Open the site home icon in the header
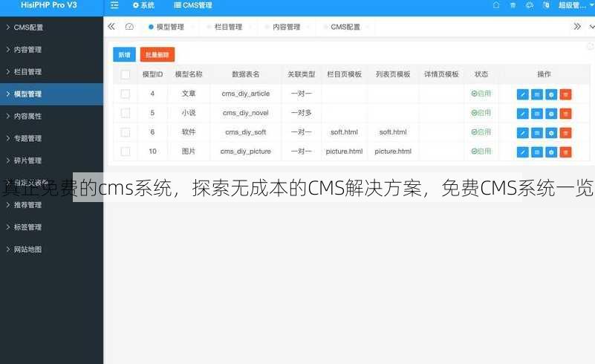 (496, 5)
